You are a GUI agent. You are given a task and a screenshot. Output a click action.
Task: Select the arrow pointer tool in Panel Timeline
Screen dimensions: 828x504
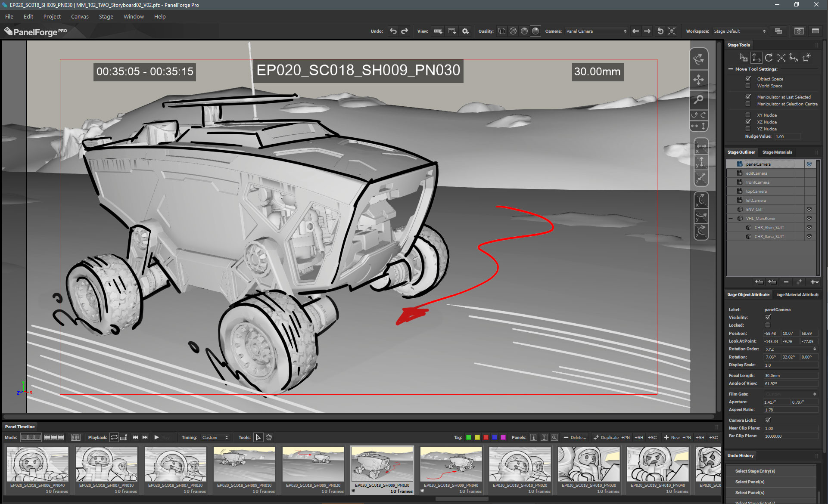click(258, 437)
